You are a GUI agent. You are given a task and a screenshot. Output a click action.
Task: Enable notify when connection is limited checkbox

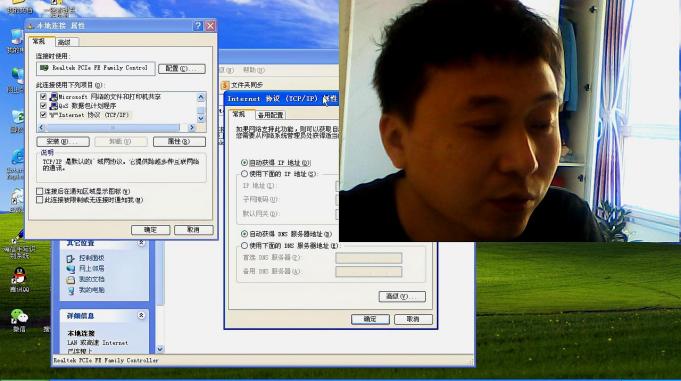click(x=40, y=200)
